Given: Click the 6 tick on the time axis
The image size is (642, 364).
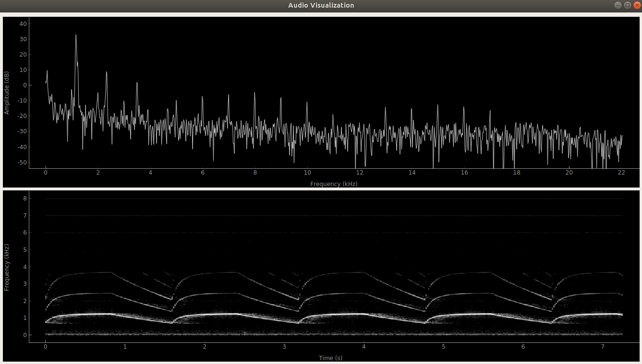Looking at the screenshot, I should click(x=523, y=347).
